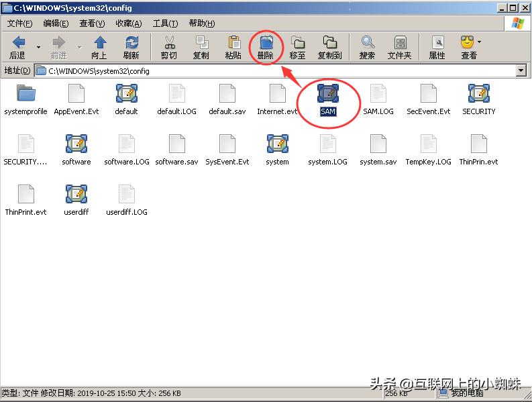Viewport: 532px width, 402px height.
Task: Select the ThinPrint.evt file
Action: tap(25, 200)
